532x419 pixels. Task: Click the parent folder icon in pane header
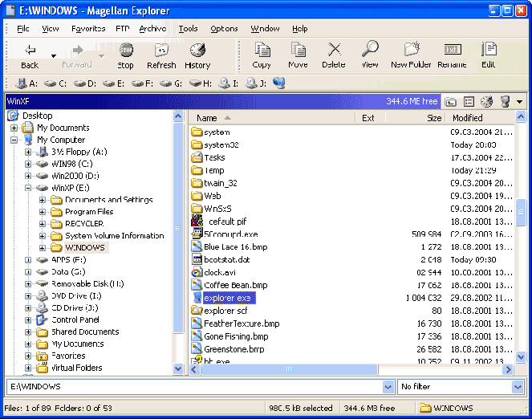pyautogui.click(x=451, y=101)
